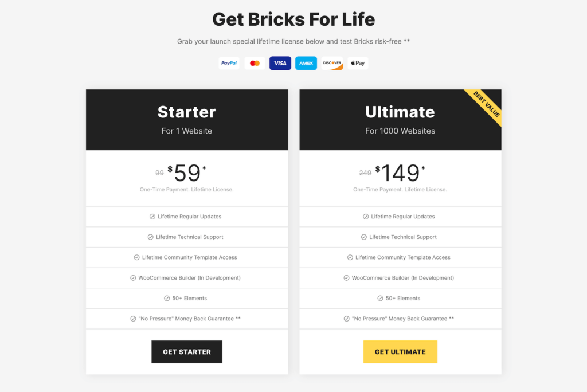Click the Amex payment icon

click(x=306, y=63)
